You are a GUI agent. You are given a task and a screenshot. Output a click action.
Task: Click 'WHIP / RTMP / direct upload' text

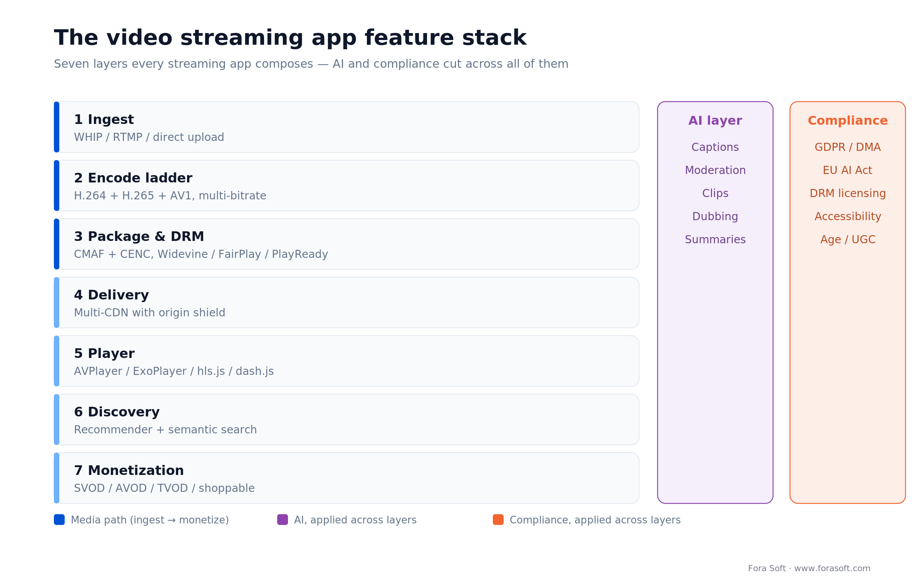[149, 137]
